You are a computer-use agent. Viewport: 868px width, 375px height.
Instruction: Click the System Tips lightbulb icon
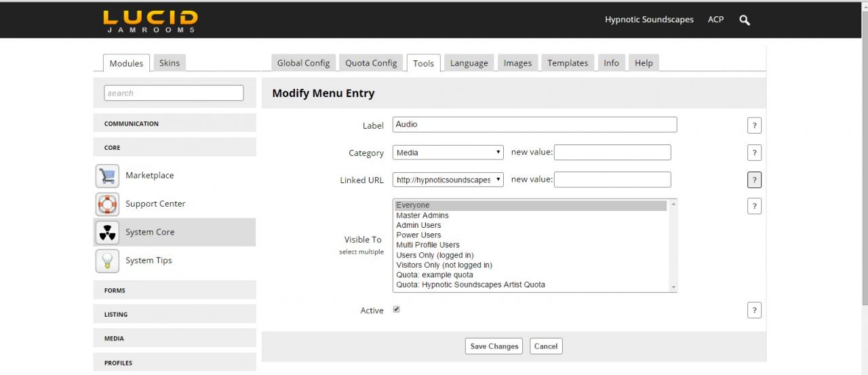pos(107,261)
